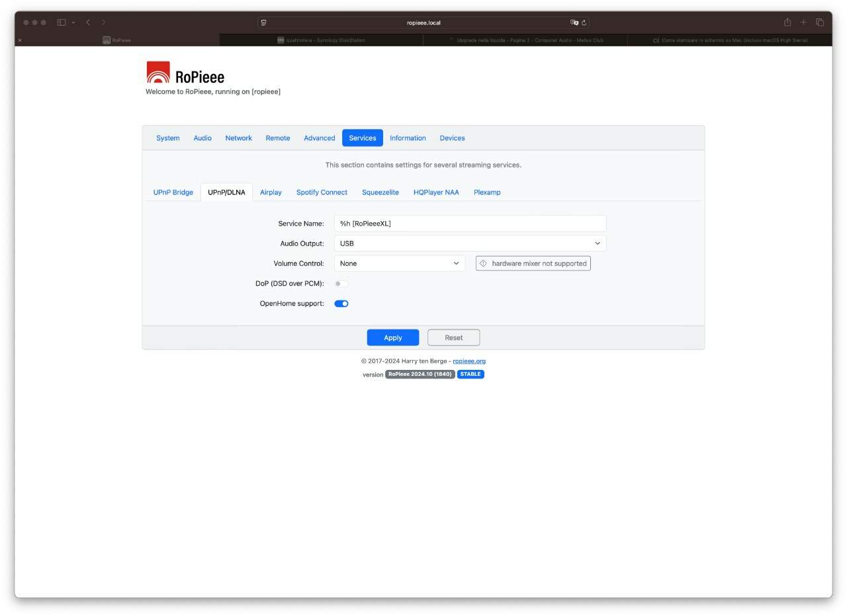Image resolution: width=847 pixels, height=616 pixels.
Task: Click the streaming services section description
Action: [423, 165]
